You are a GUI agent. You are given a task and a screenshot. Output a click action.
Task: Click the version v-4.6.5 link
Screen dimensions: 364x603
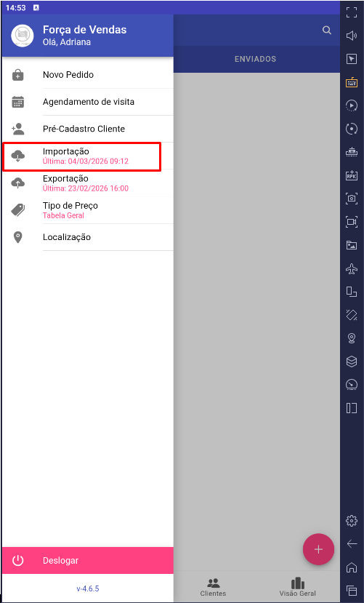(x=88, y=588)
